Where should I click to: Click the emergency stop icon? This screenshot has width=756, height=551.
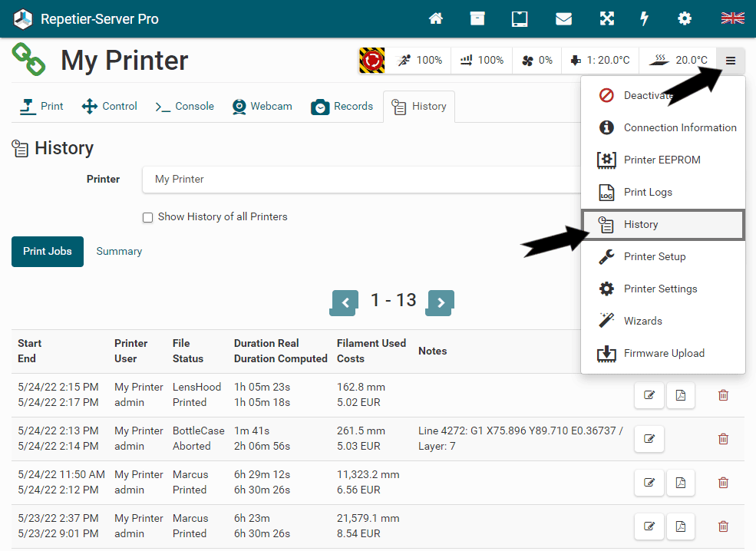(x=371, y=60)
